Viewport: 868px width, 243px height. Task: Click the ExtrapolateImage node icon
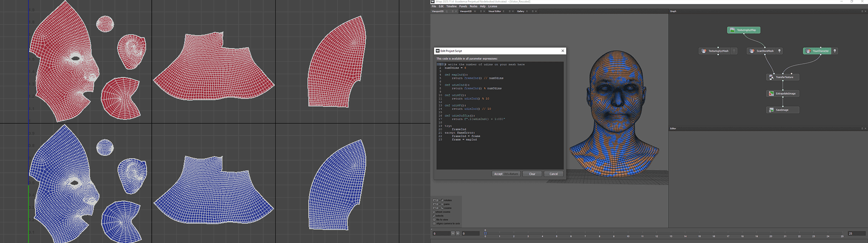[771, 93]
